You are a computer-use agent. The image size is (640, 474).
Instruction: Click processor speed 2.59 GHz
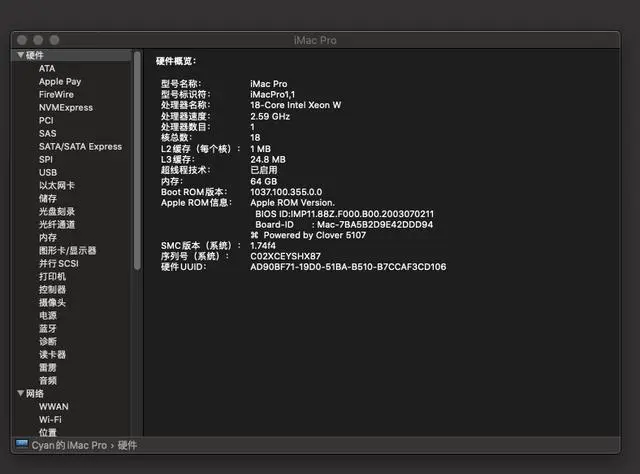pos(270,116)
